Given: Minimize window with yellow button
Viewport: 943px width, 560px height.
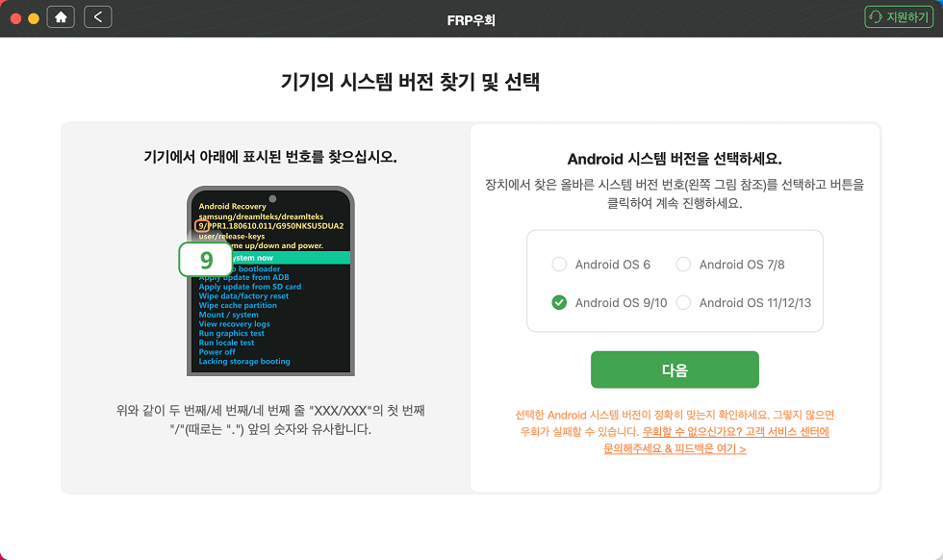Looking at the screenshot, I should coord(34,18).
